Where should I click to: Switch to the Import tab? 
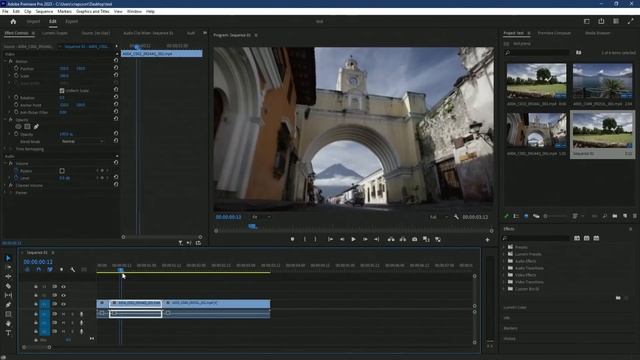(33, 21)
